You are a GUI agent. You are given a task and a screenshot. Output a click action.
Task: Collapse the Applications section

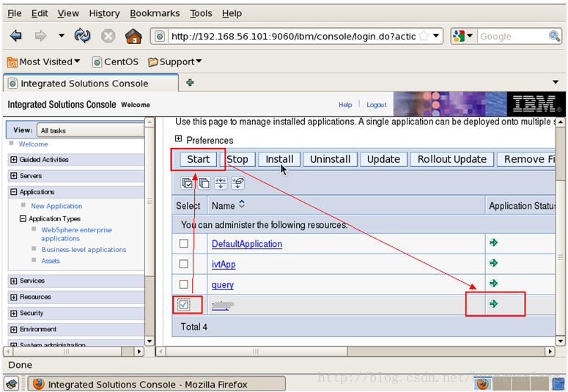[x=14, y=192]
